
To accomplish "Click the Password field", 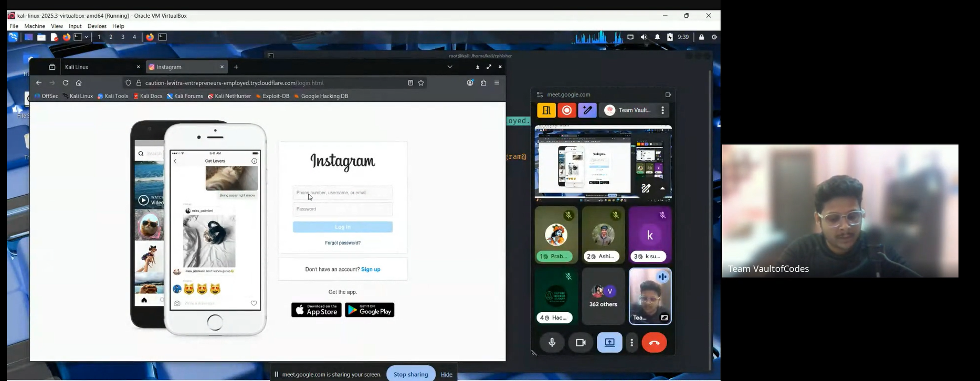I will pos(343,209).
